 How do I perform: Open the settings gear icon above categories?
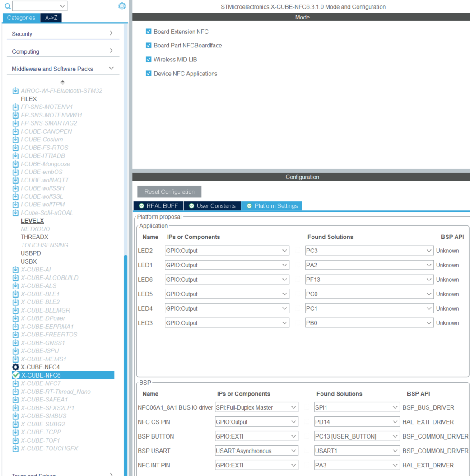[x=121, y=6]
